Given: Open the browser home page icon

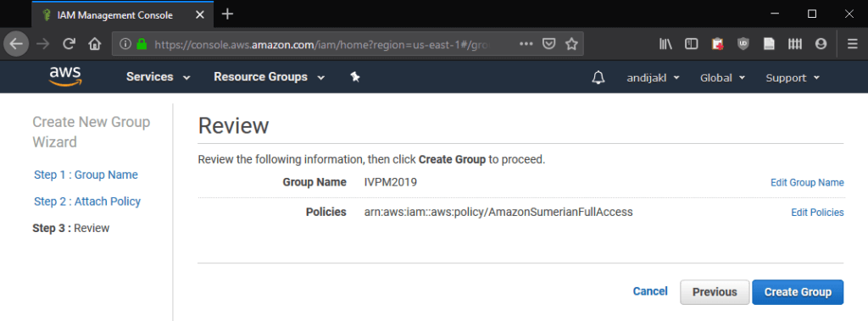Looking at the screenshot, I should tap(95, 44).
